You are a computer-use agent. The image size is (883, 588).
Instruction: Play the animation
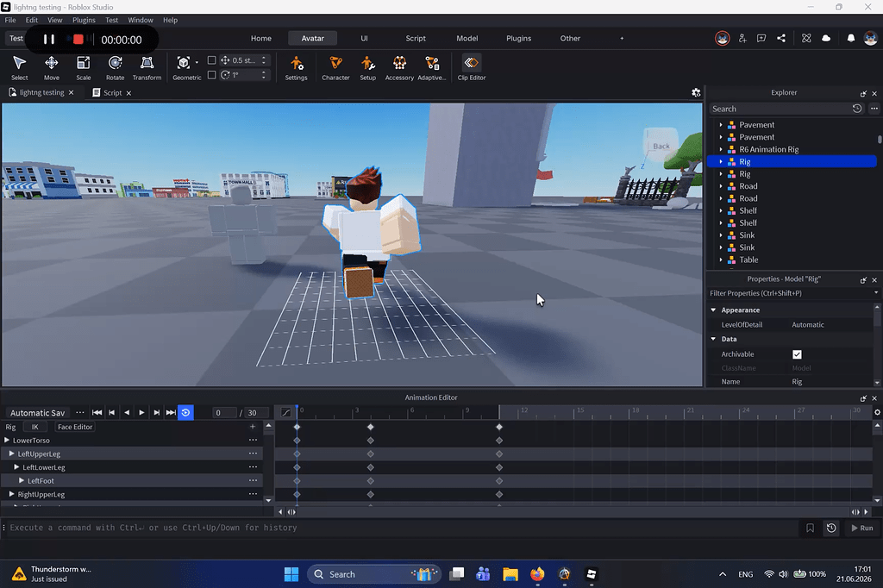pyautogui.click(x=141, y=412)
